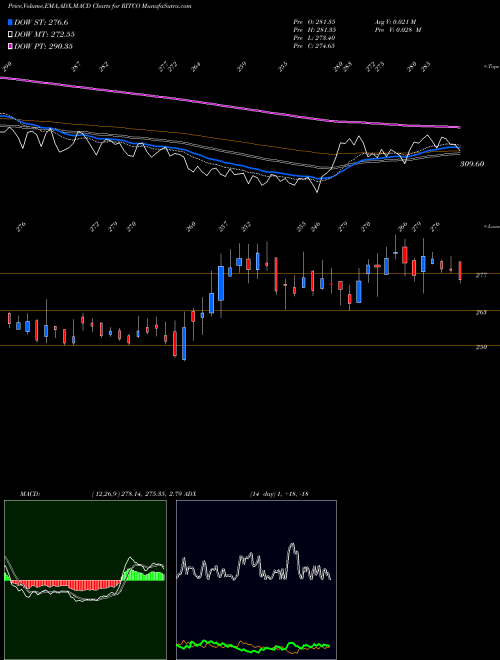Click the magenta DOW PT legend swatch

(10, 46)
